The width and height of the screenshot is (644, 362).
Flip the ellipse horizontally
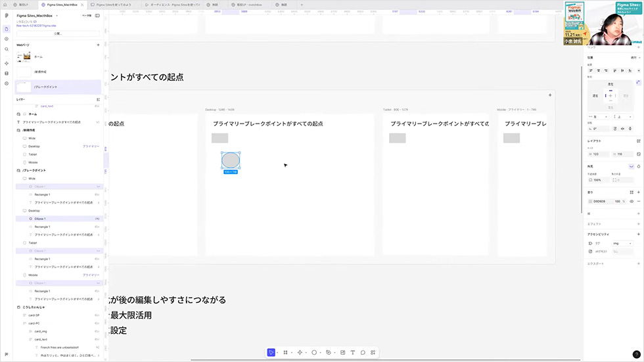click(x=623, y=129)
